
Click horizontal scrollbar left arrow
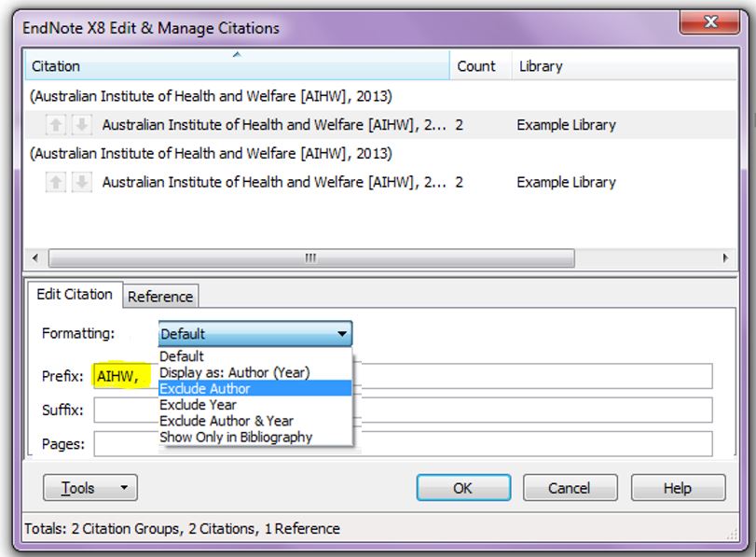click(x=35, y=258)
